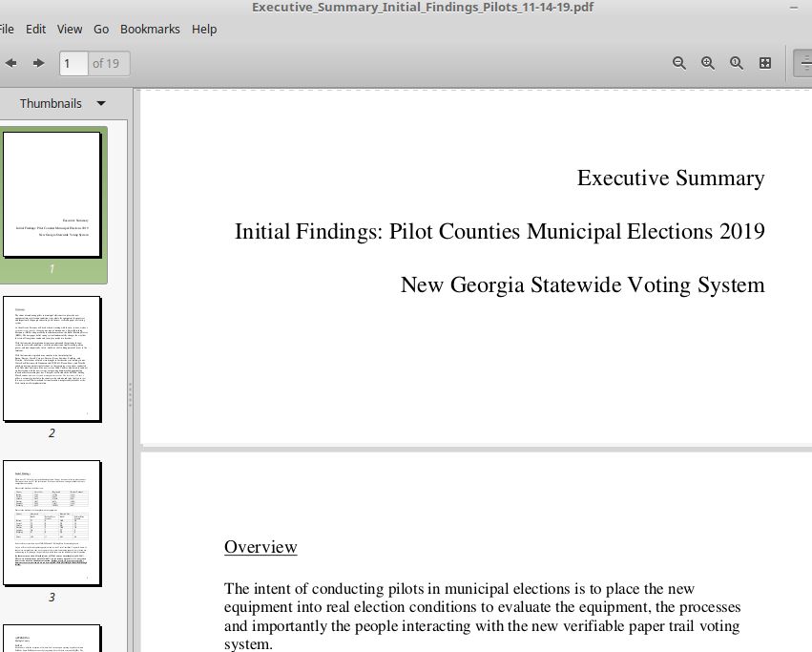
Task: Open the Edit menu
Action: click(x=35, y=29)
